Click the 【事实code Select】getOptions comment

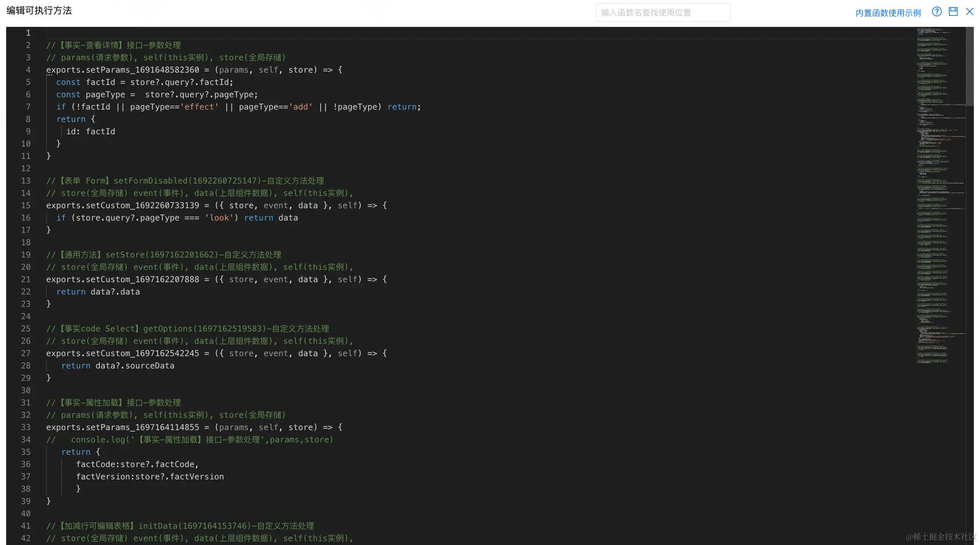188,329
